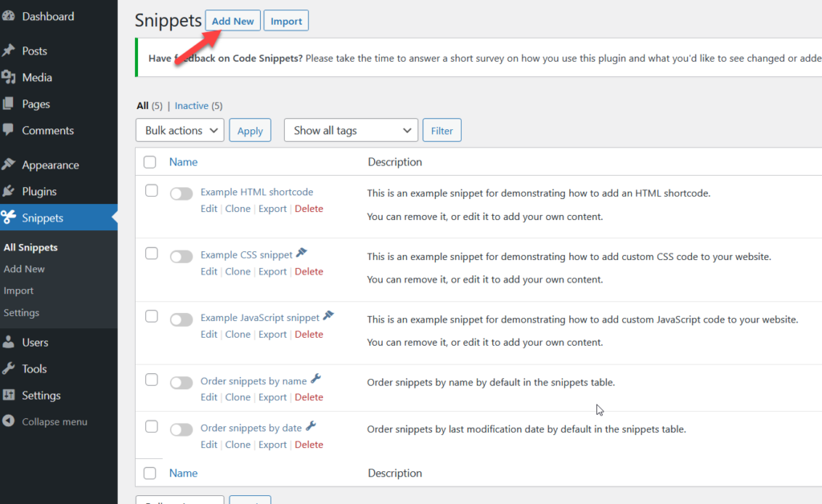Click the Users person icon
This screenshot has width=822, height=504.
coord(8,342)
